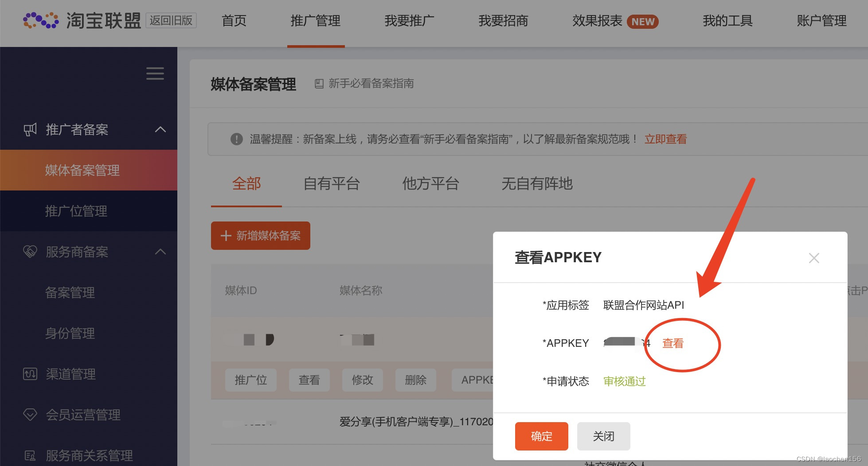Click the 媒体ID column header
Image resolution: width=868 pixels, height=466 pixels.
241,291
